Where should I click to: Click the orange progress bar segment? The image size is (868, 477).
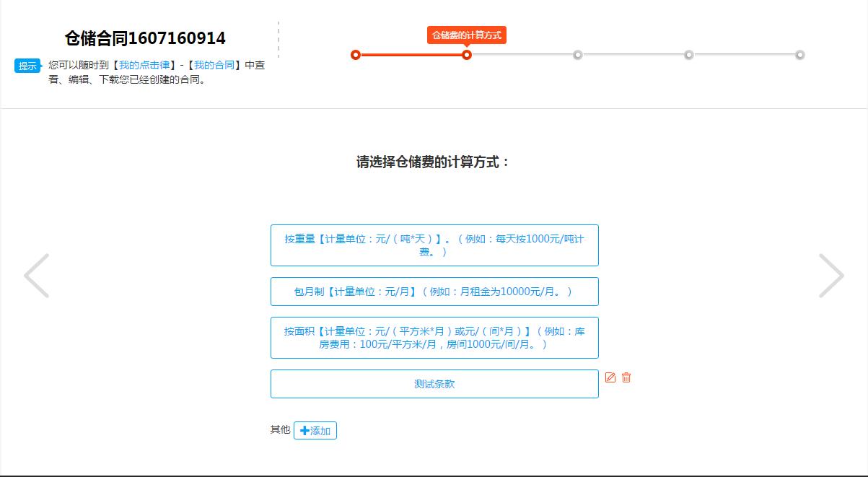pos(411,54)
